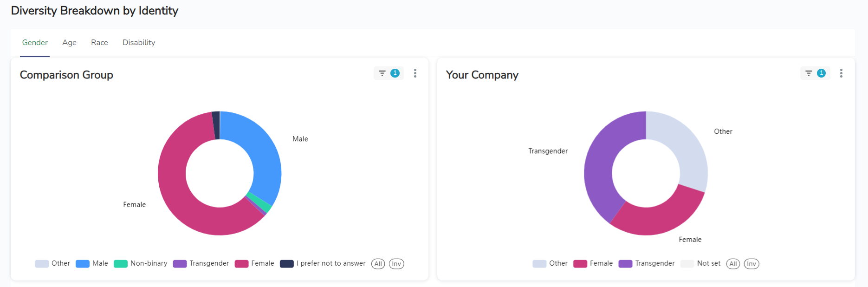Select the Gender tab
Screen dimensions: 868x287
pyautogui.click(x=35, y=43)
